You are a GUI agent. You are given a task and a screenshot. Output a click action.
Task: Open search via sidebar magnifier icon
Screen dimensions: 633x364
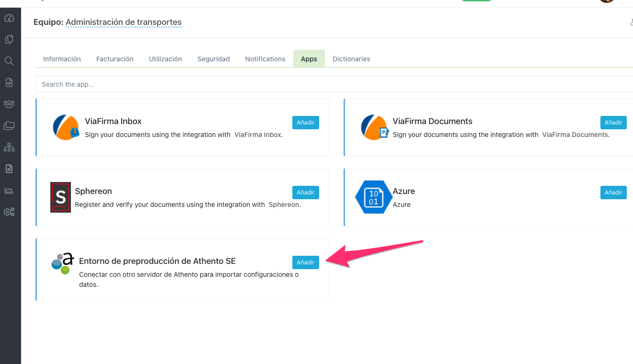click(x=9, y=61)
